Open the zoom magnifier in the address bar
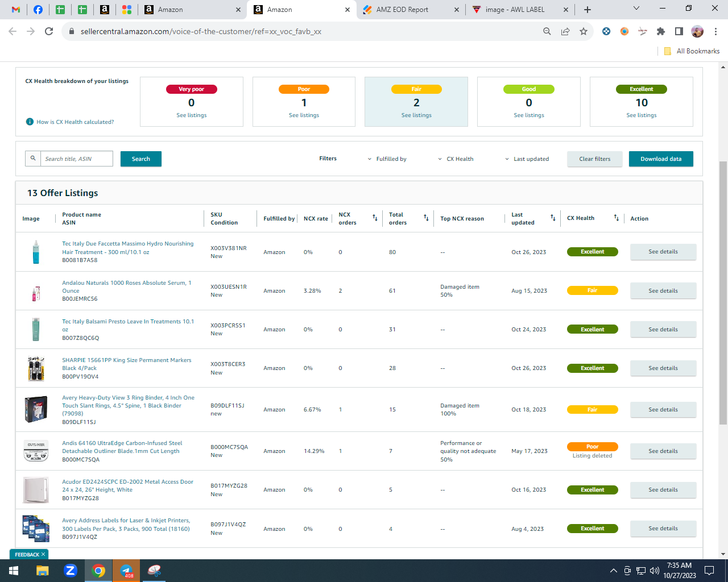This screenshot has height=582, width=728. tap(547, 31)
